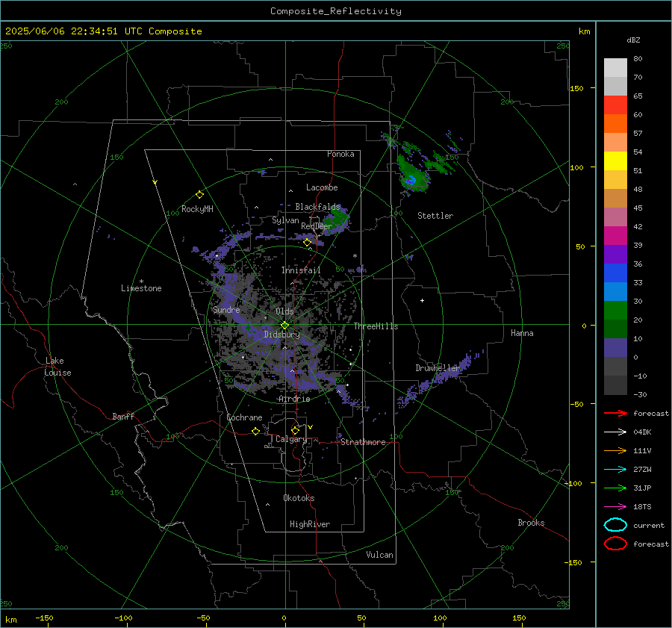Click the Composite_Reflectivity title text
The height and width of the screenshot is (628, 672).
coord(336,11)
